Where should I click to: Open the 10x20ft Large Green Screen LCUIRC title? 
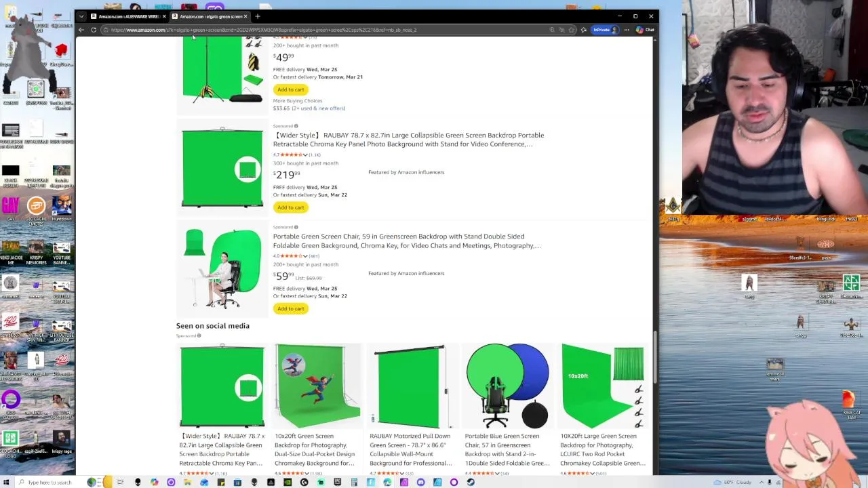click(602, 449)
